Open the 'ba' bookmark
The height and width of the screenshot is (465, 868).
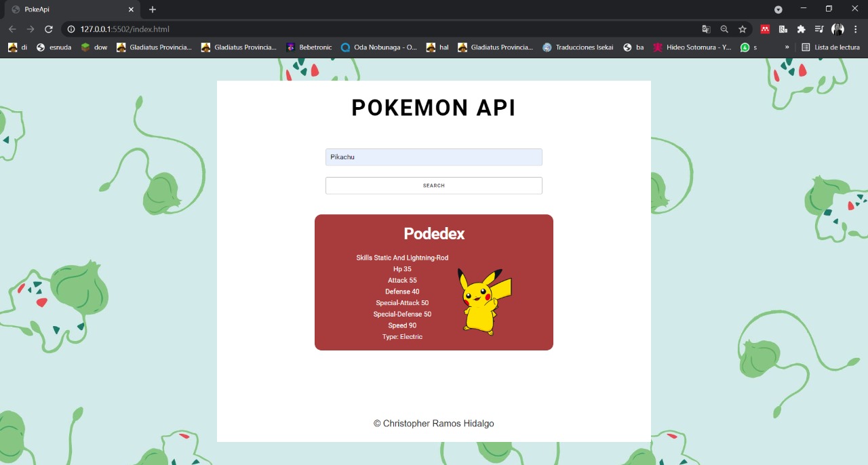click(633, 47)
